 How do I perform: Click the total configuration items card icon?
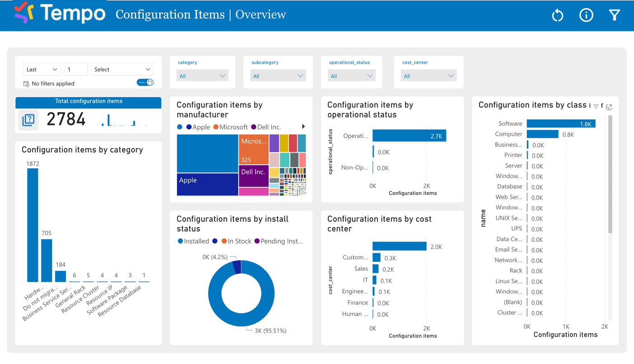pos(28,120)
